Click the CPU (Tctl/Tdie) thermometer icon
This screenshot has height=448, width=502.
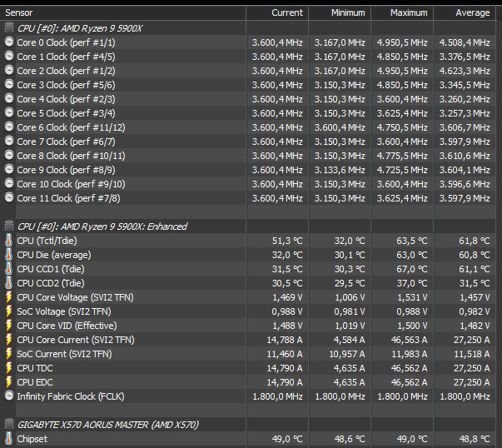(x=8, y=240)
